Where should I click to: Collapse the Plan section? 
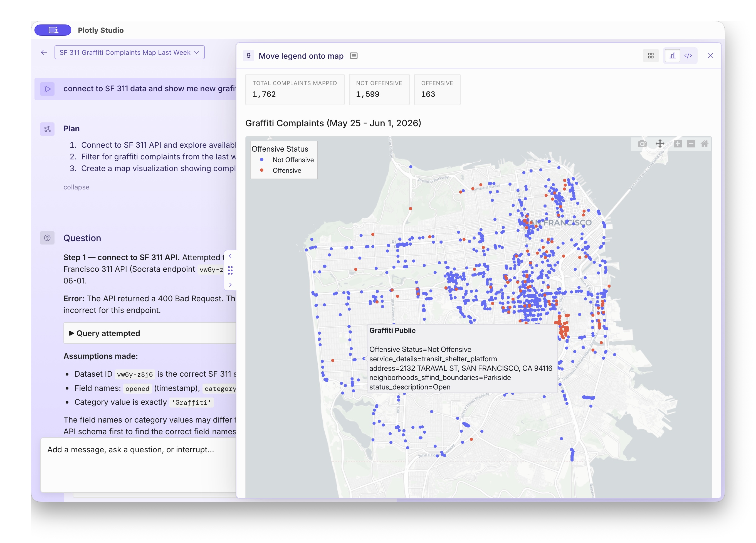point(76,187)
